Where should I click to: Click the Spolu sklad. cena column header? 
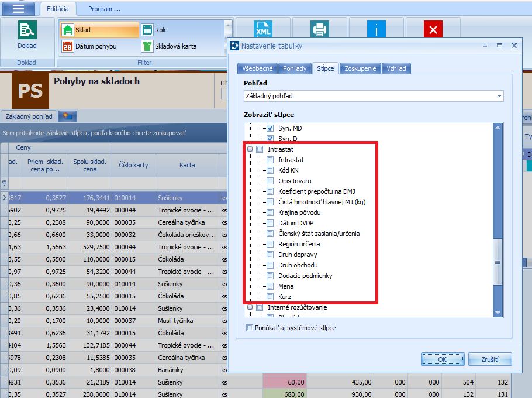[90, 165]
